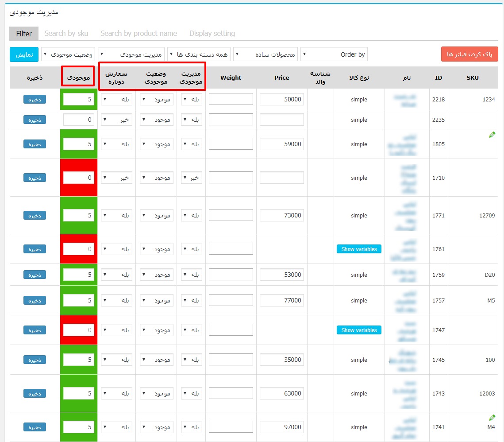Click the stock quantity field for product 1710
This screenshot has height=442, width=504.
pos(78,178)
